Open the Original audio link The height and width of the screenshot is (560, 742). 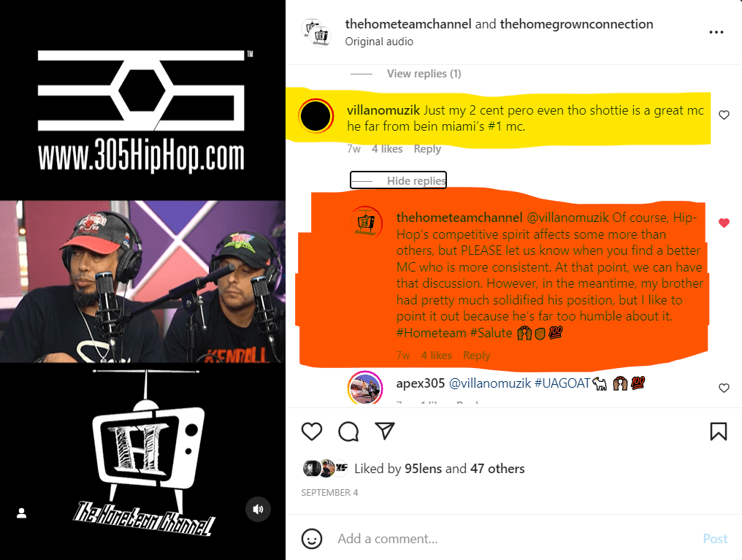pyautogui.click(x=379, y=42)
